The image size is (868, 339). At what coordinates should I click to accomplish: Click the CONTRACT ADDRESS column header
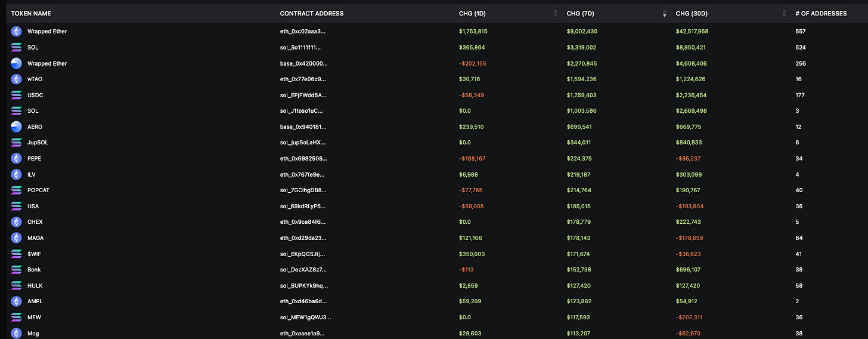coord(312,13)
